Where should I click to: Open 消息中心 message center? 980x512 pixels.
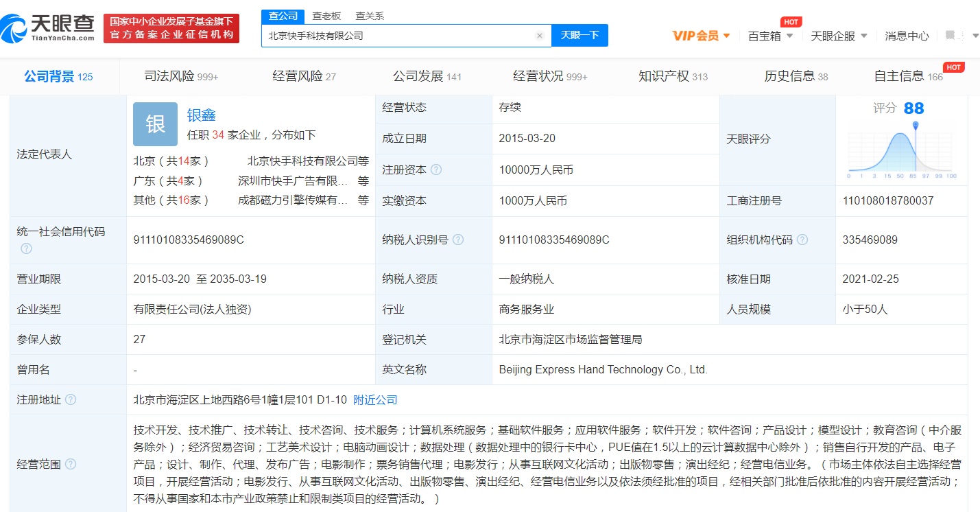[x=907, y=36]
